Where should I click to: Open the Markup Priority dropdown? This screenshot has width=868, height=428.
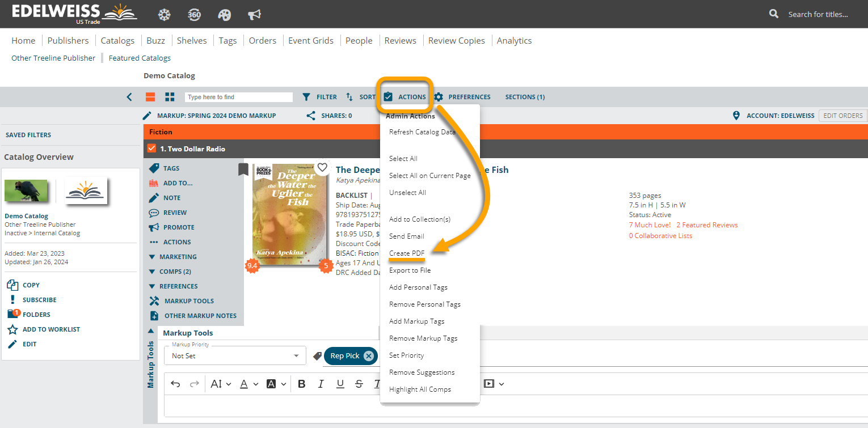point(235,355)
